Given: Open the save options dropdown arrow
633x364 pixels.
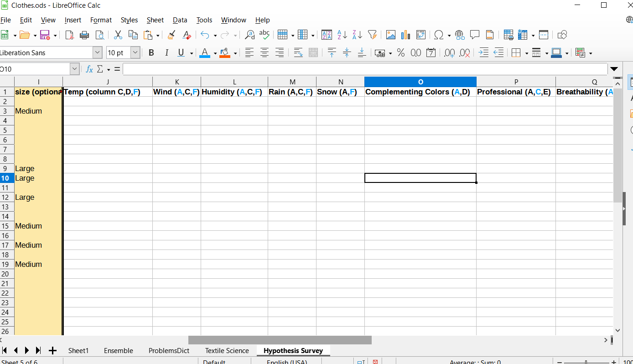Looking at the screenshot, I should coord(55,35).
